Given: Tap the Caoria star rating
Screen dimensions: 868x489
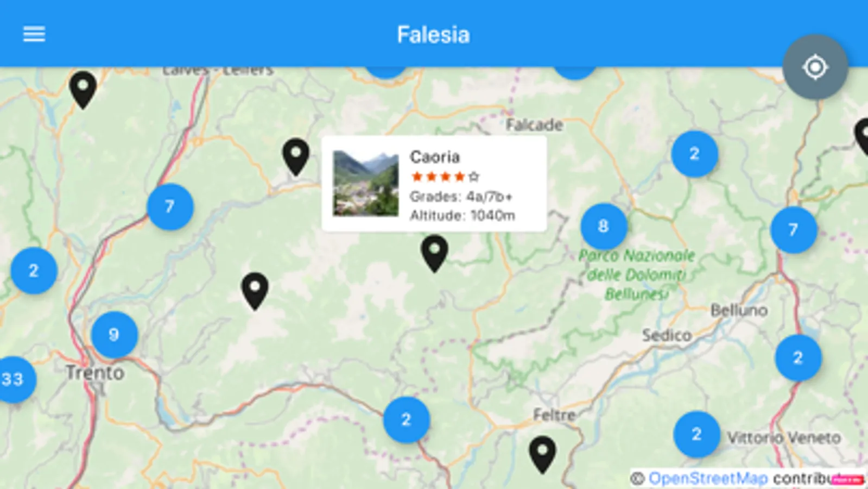Looking at the screenshot, I should coord(445,177).
